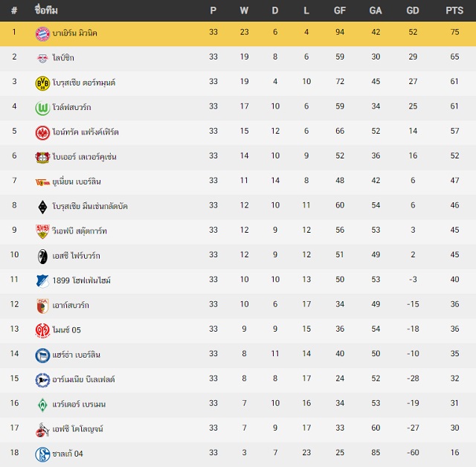Viewport: 476px width, 467px height.
Task: Select the ซาลเก้ 04 team name
Action: pyautogui.click(x=68, y=454)
